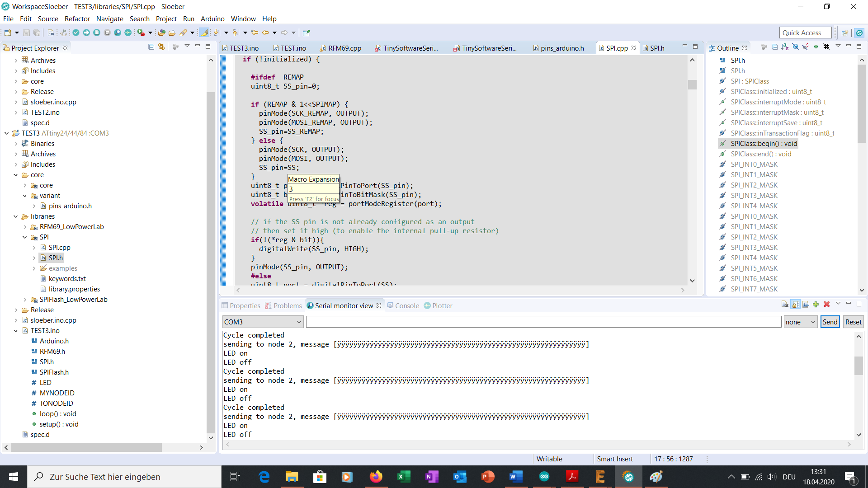Image resolution: width=868 pixels, height=488 pixels.
Task: Toggle Hide Fields in Outline
Action: (x=795, y=47)
